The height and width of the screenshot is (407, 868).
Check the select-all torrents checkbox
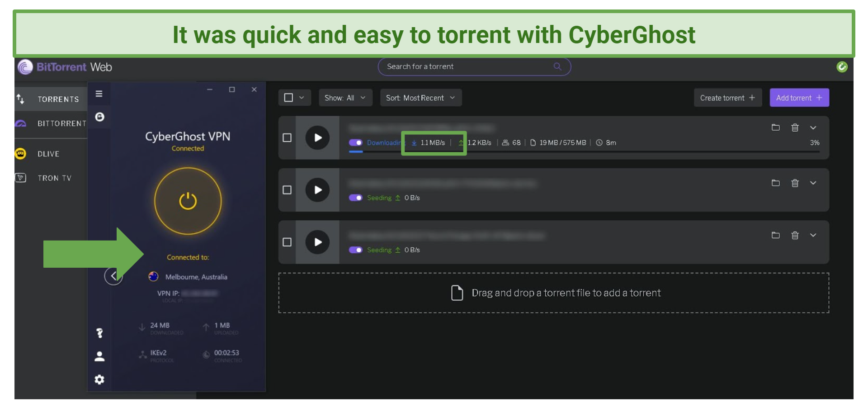[x=288, y=98]
